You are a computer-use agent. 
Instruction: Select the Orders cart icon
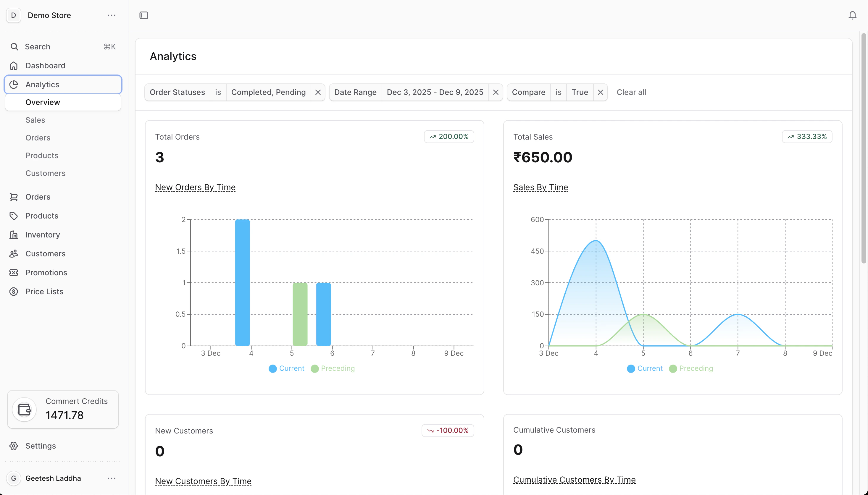point(14,197)
